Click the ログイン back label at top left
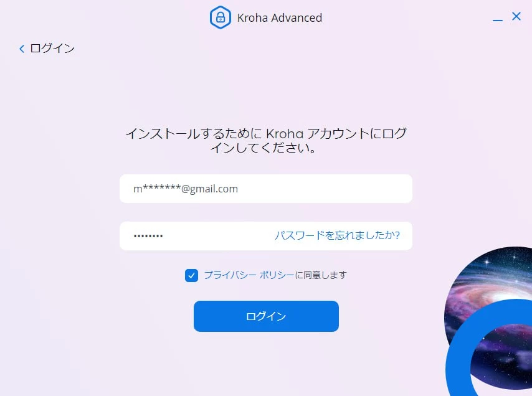 (x=52, y=49)
